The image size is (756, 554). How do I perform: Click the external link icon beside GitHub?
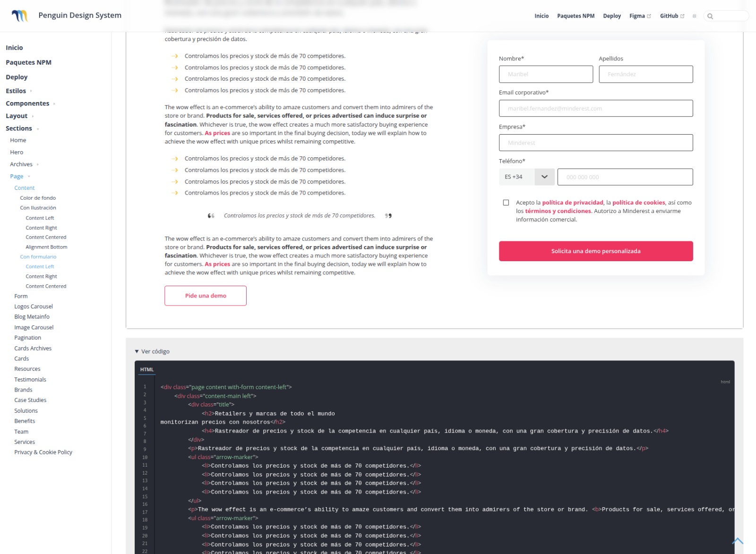[x=682, y=16]
